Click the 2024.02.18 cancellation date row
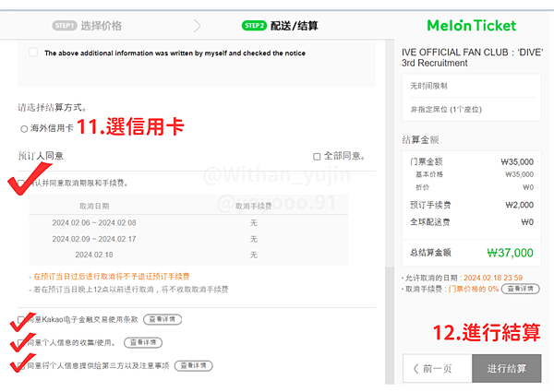The height and width of the screenshot is (392, 554). [188, 255]
